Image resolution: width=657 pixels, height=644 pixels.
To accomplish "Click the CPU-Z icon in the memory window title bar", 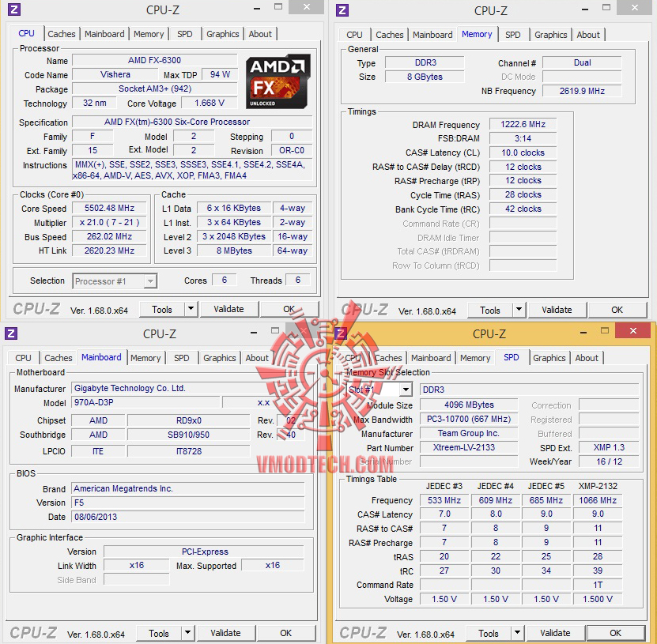I will click(x=342, y=9).
